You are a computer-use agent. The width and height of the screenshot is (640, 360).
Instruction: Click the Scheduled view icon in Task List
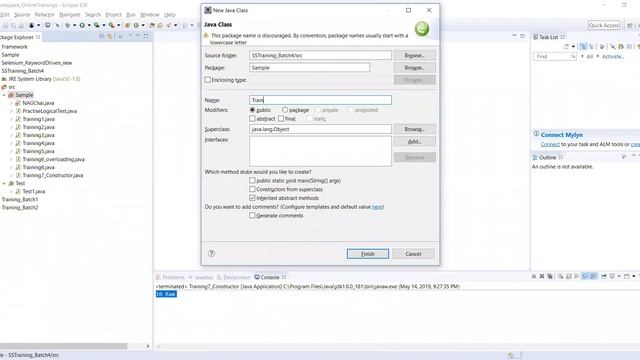(x=591, y=47)
